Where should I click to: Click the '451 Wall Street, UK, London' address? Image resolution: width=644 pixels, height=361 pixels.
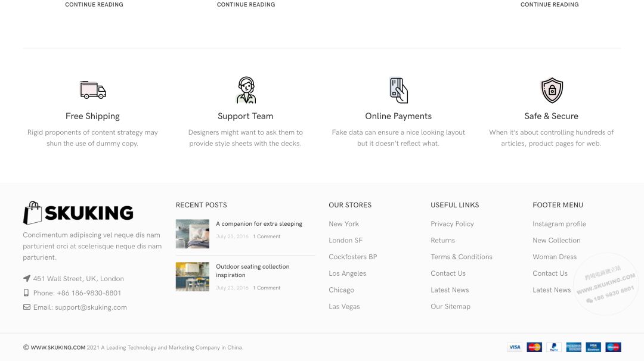79,279
